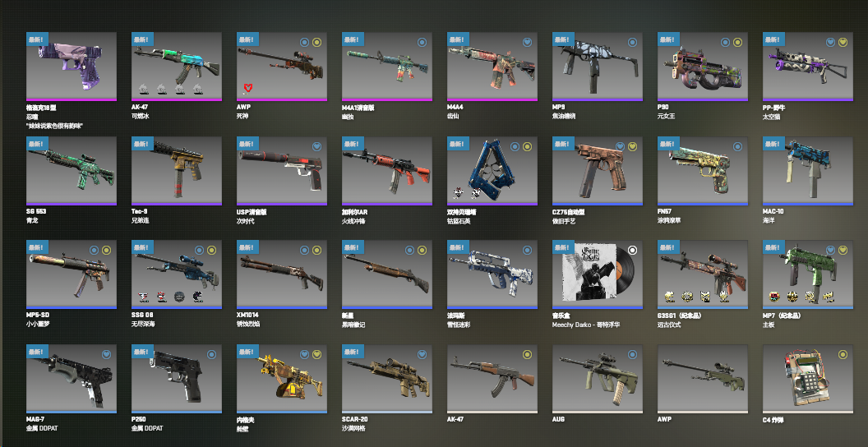
Task: Click the white circle icon on the music kit
Action: pyautogui.click(x=632, y=251)
